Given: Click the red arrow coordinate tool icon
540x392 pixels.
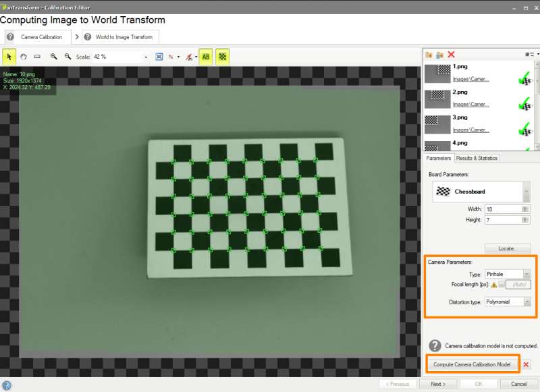Looking at the screenshot, I should pyautogui.click(x=189, y=57).
